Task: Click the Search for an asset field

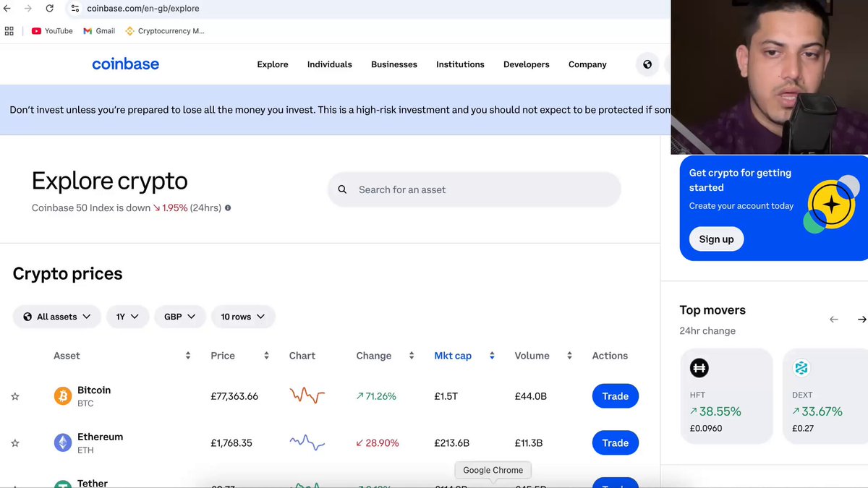Action: tap(475, 189)
